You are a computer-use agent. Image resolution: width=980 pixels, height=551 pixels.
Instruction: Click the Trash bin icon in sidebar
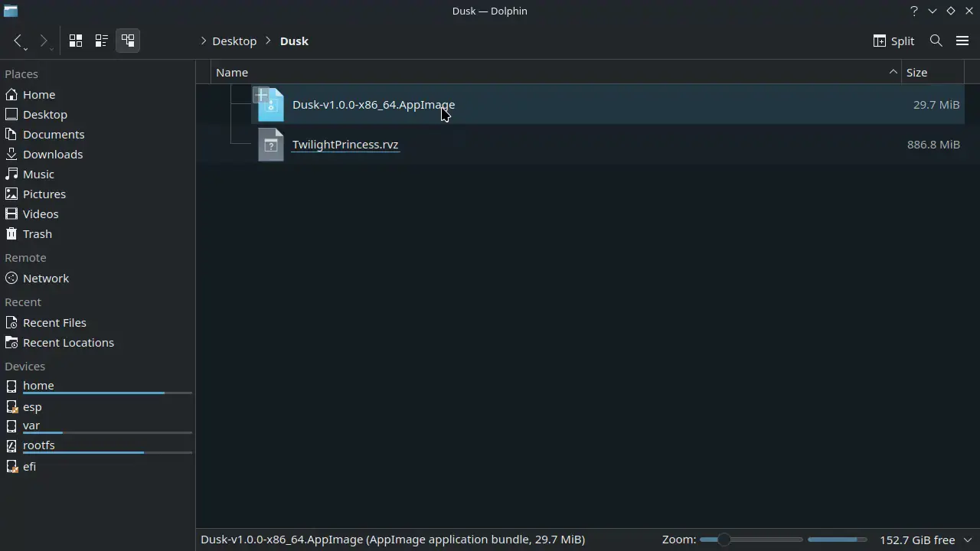pyautogui.click(x=11, y=233)
